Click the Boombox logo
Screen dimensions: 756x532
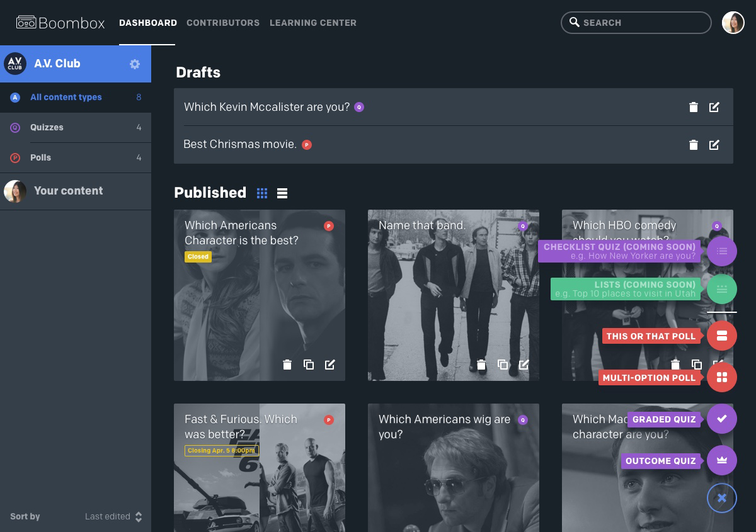[60, 23]
